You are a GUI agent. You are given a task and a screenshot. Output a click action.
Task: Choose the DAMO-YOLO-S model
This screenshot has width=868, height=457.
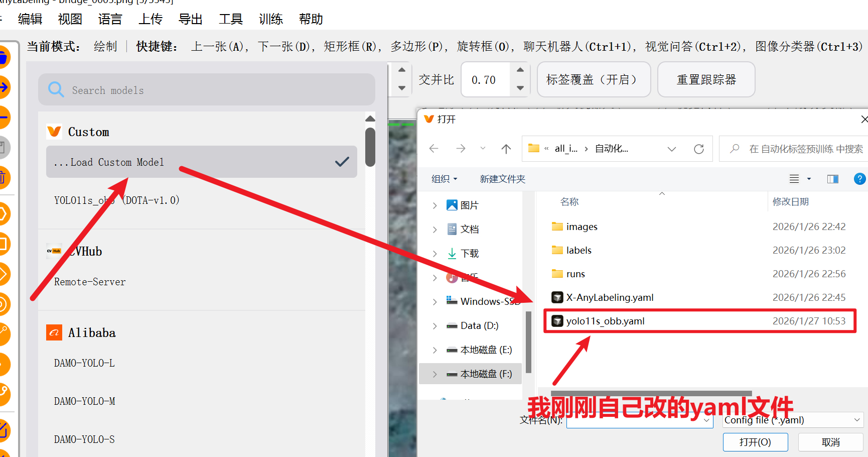tap(84, 439)
